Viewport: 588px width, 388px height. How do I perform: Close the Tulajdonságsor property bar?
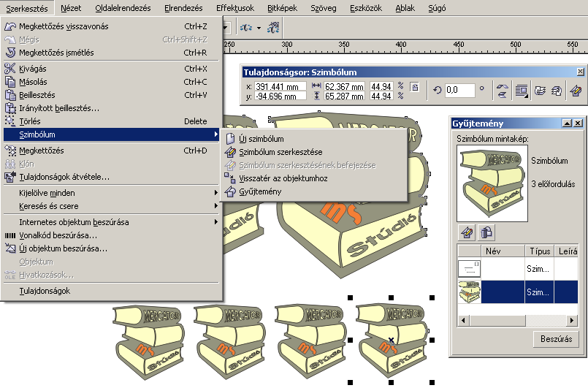(581, 72)
